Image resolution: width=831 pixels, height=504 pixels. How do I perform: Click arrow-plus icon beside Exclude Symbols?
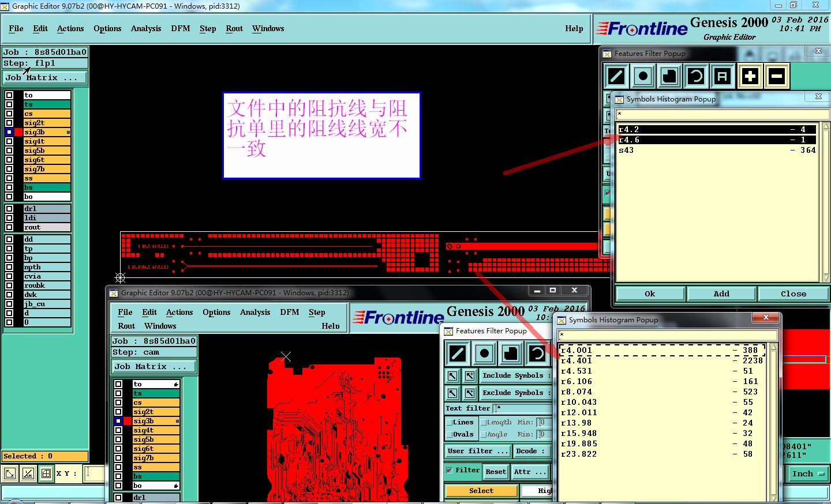point(470,393)
